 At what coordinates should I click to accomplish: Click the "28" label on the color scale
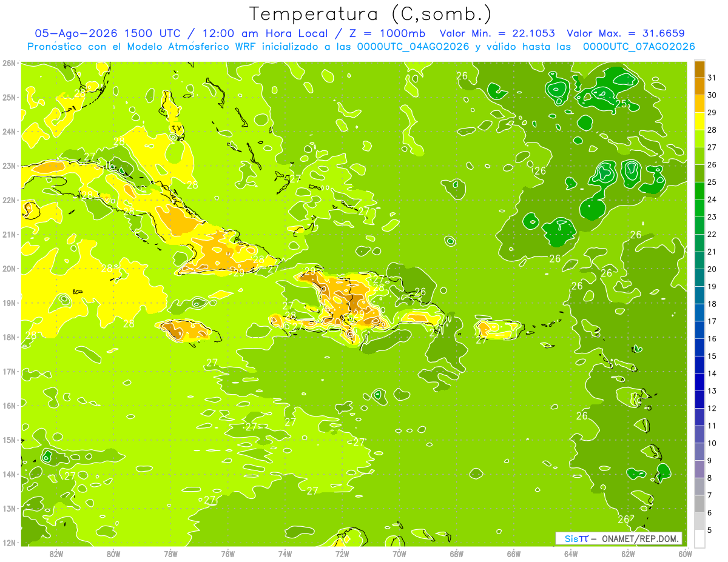[x=712, y=130]
